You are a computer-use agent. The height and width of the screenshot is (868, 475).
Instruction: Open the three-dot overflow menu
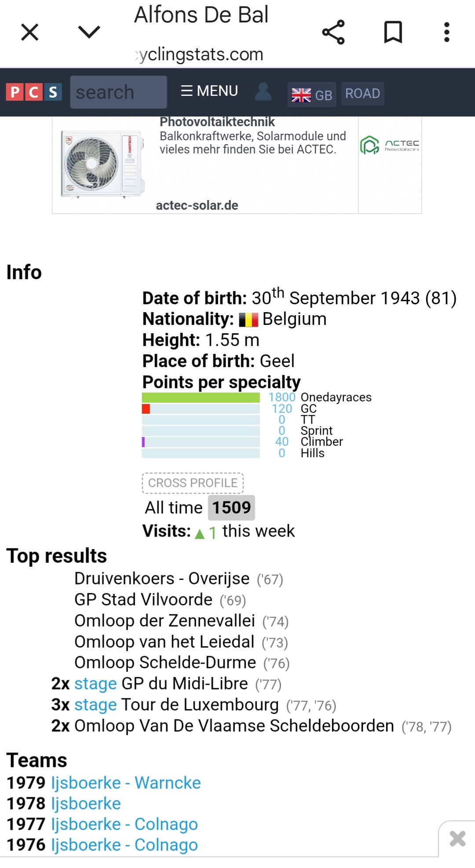pos(447,32)
